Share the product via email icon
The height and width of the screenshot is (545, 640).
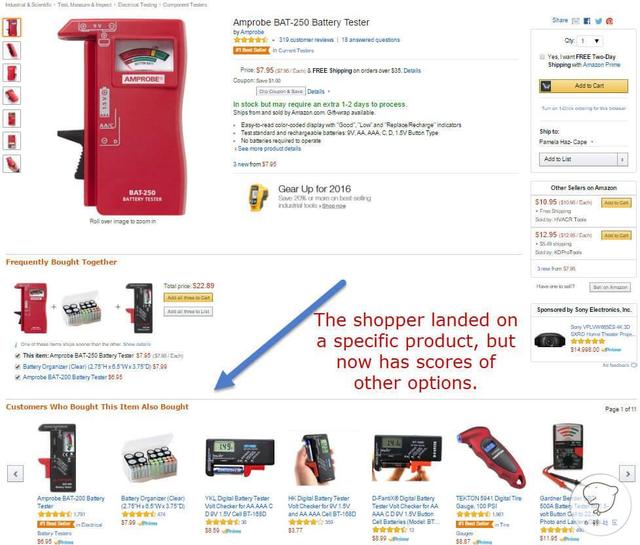point(576,21)
